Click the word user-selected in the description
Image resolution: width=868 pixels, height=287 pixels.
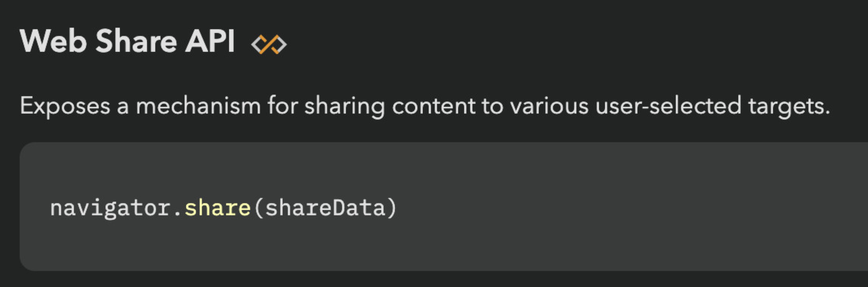pos(668,106)
